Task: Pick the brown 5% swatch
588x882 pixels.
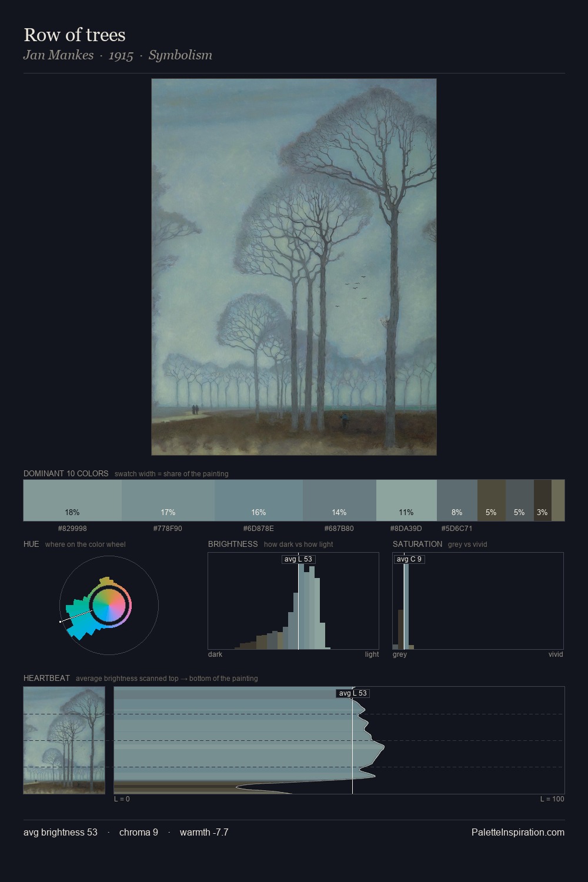Action: point(491,500)
